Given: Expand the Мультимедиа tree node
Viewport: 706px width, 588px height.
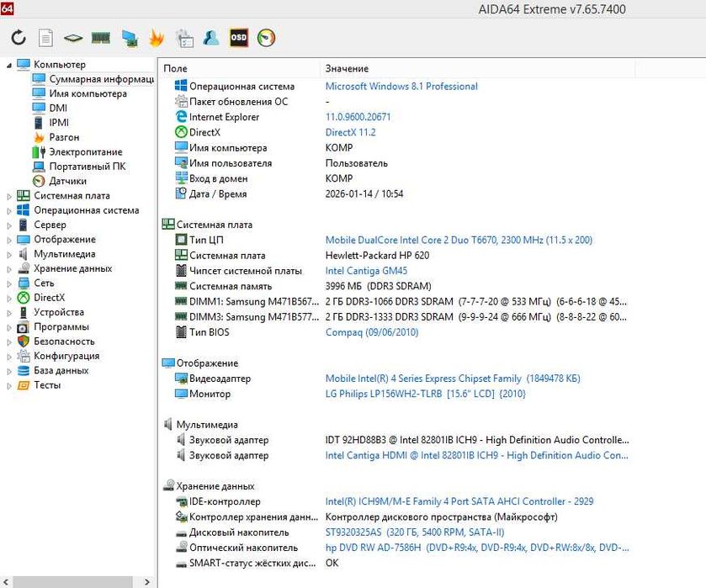Looking at the screenshot, I should click(9, 254).
